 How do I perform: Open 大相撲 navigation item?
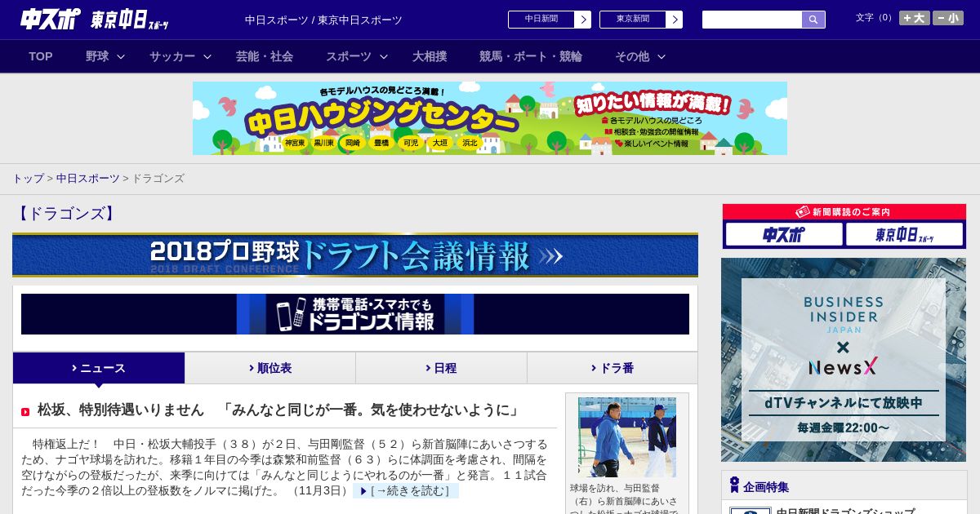(x=430, y=56)
